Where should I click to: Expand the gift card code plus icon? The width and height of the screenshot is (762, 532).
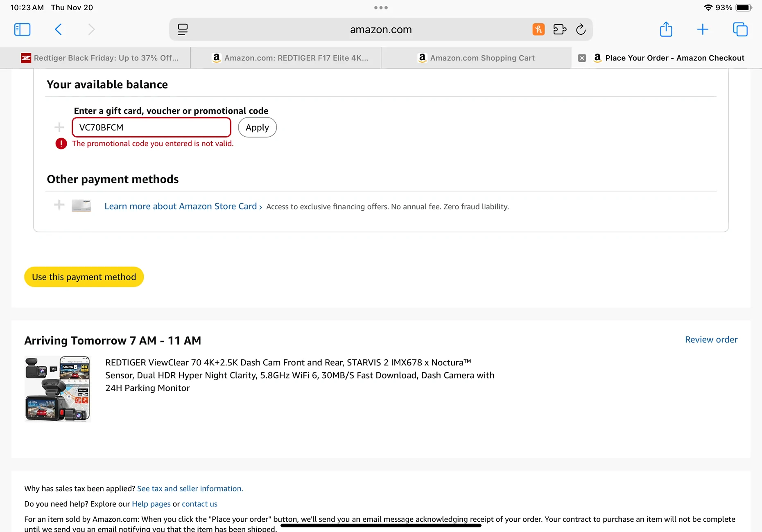tap(59, 127)
